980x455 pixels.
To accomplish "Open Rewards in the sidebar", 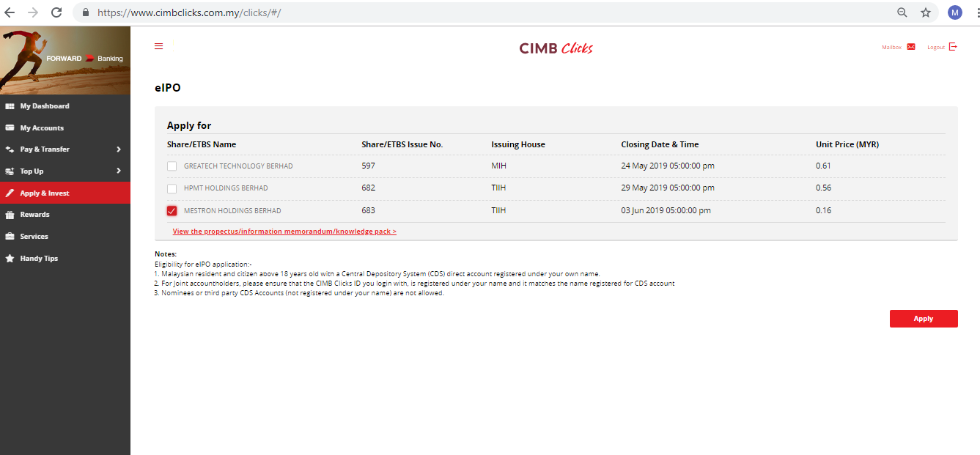I will click(34, 215).
